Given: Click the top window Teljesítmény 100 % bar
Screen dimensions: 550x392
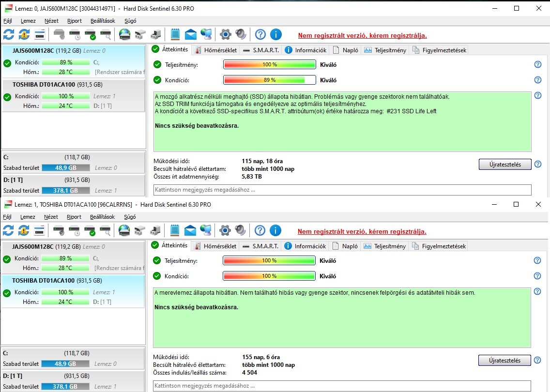Looking at the screenshot, I should tap(269, 64).
